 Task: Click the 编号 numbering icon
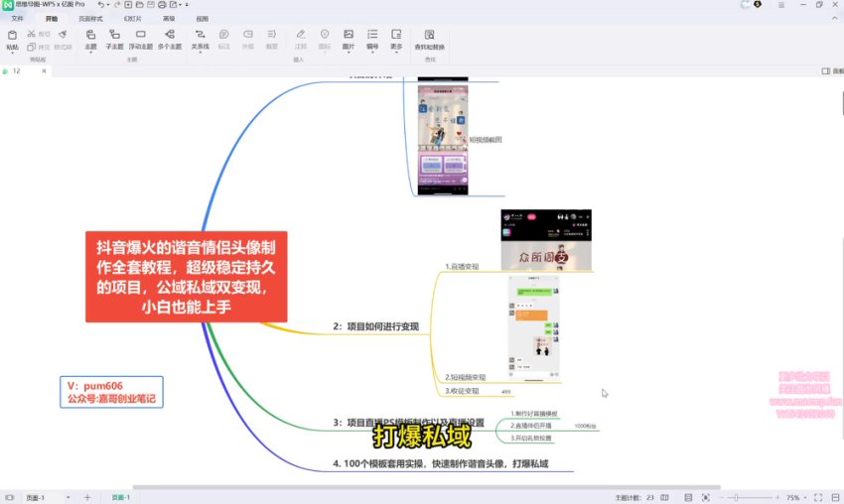click(372, 39)
